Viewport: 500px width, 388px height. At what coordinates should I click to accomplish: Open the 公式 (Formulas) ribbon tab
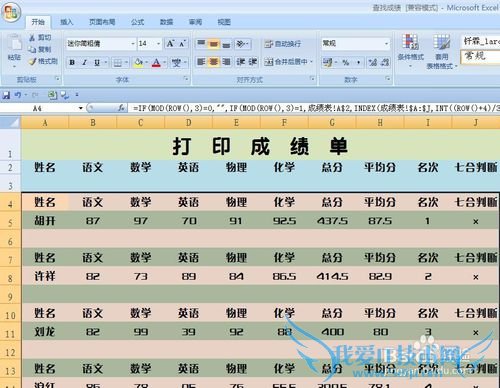point(137,22)
